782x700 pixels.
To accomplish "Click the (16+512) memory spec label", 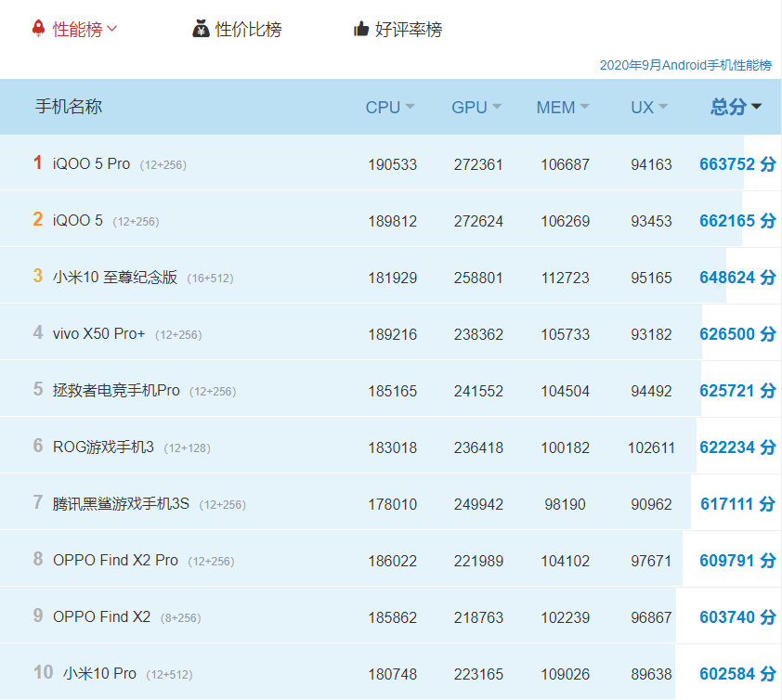I will point(210,279).
